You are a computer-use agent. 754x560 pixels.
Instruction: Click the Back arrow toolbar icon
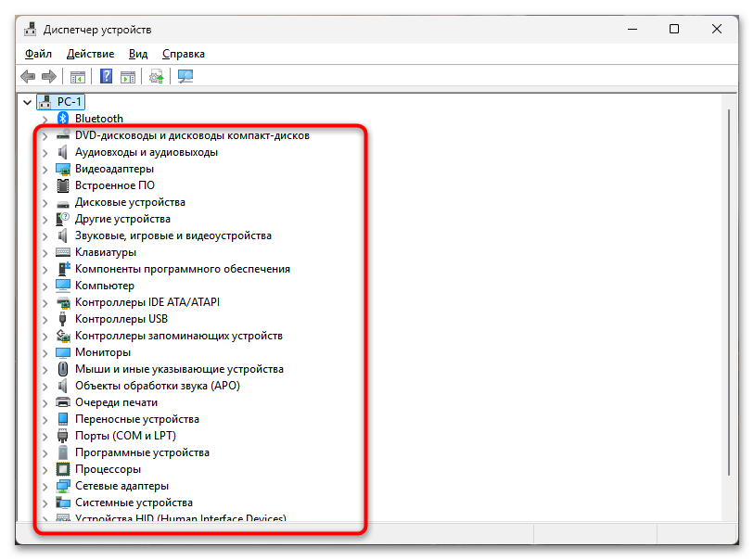28,76
